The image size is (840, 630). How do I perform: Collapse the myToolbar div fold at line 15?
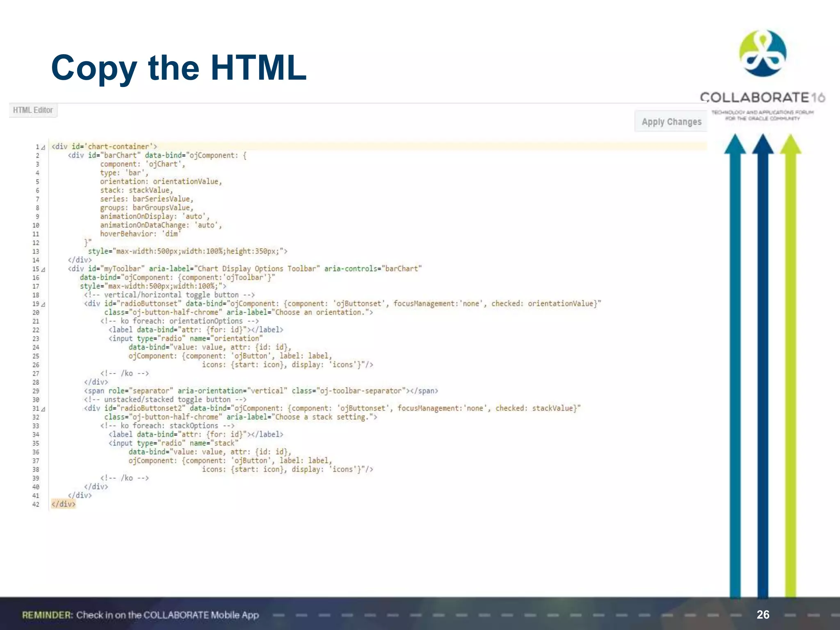[x=43, y=269]
